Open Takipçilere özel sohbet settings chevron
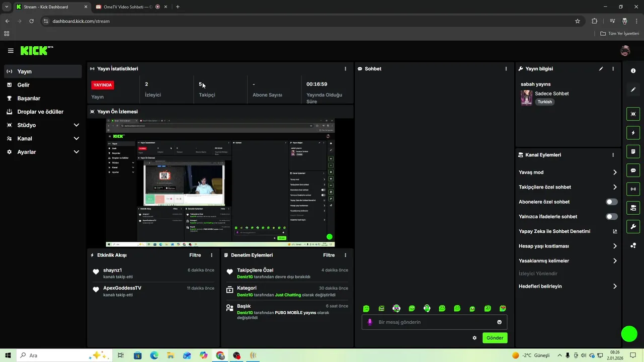644x362 pixels. coord(615,187)
